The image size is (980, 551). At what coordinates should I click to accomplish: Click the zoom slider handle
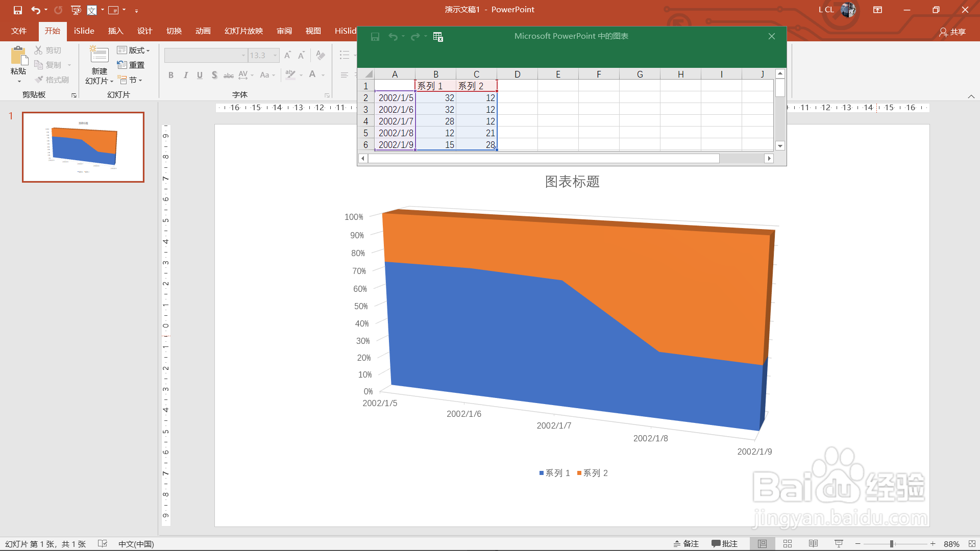(x=892, y=544)
